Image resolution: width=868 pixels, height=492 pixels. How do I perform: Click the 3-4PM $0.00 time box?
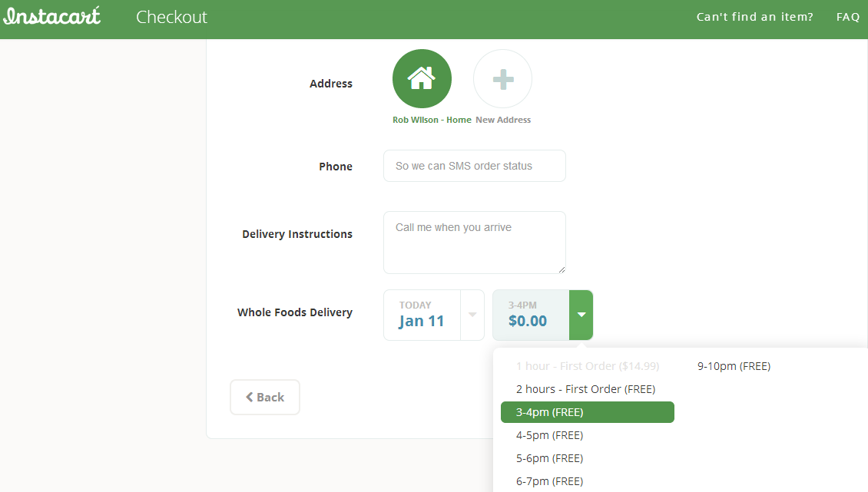pos(531,315)
